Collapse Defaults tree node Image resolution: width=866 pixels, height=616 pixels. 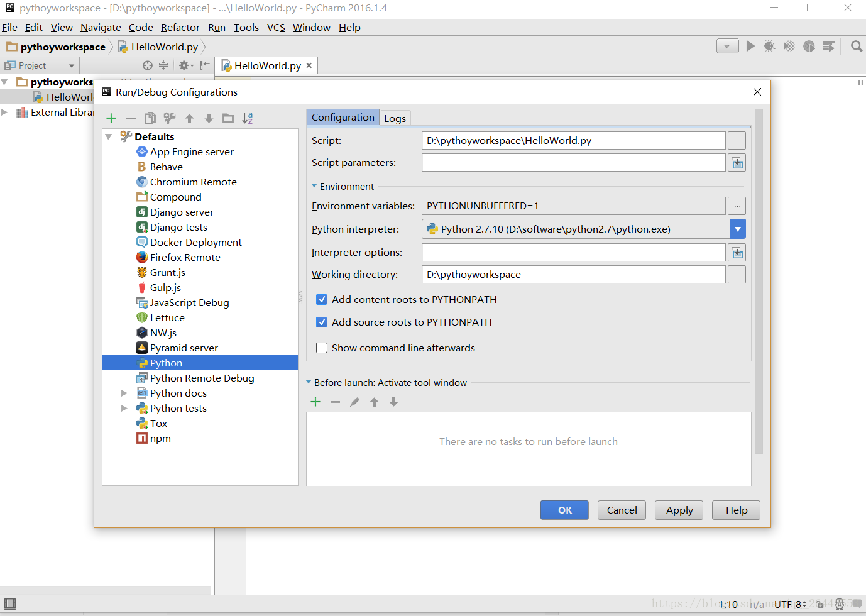click(109, 137)
